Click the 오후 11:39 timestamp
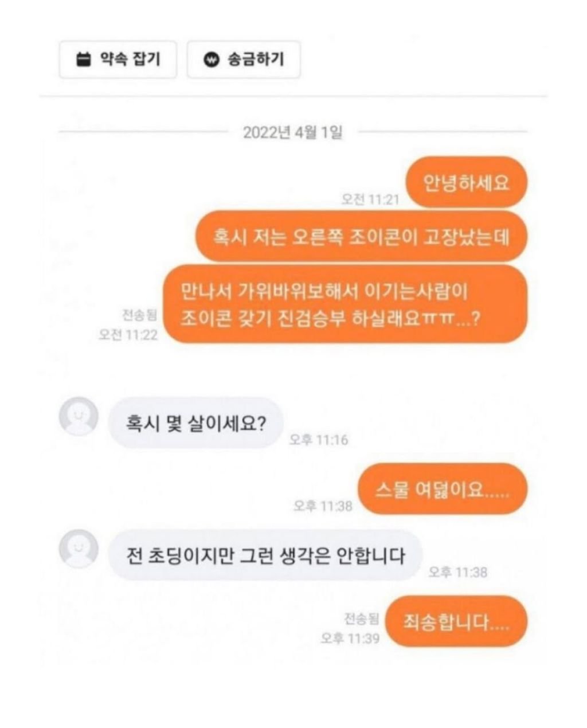 click(x=350, y=637)
